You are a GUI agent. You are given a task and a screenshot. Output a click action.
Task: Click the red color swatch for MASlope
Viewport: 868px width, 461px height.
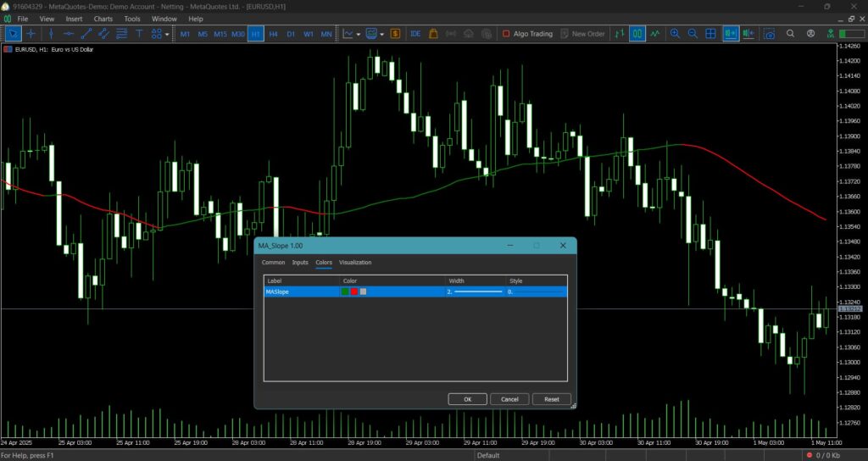(353, 292)
